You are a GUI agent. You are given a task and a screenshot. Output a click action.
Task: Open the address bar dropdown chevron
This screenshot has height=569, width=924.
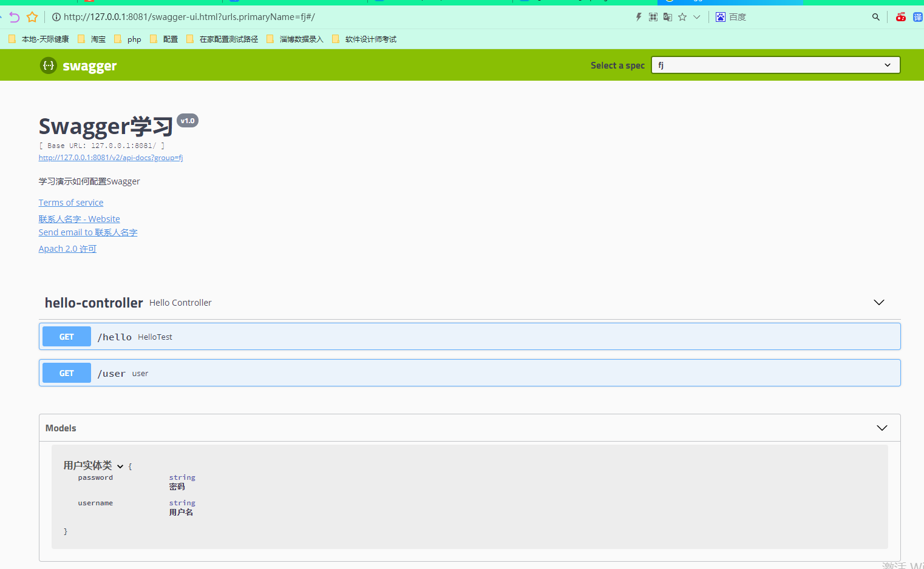pos(697,17)
